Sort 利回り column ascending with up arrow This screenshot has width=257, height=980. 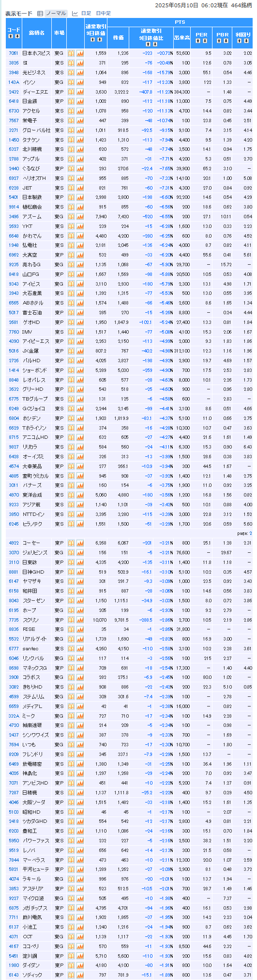click(x=239, y=41)
